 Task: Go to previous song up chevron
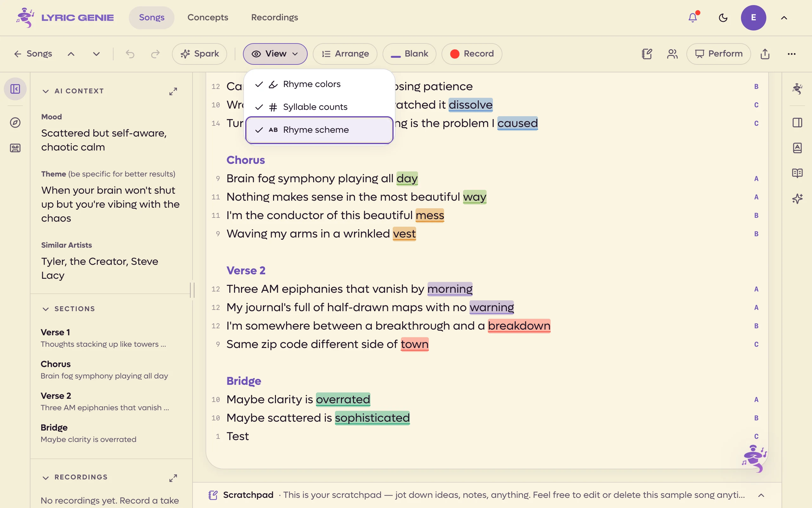71,54
